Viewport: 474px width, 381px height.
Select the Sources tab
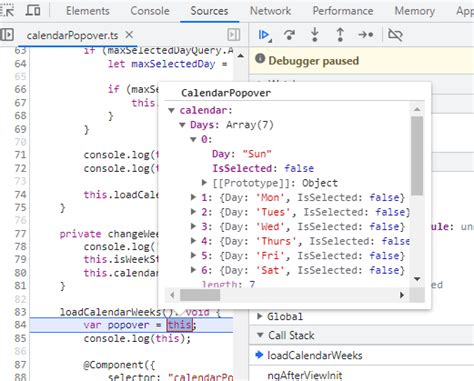click(209, 11)
